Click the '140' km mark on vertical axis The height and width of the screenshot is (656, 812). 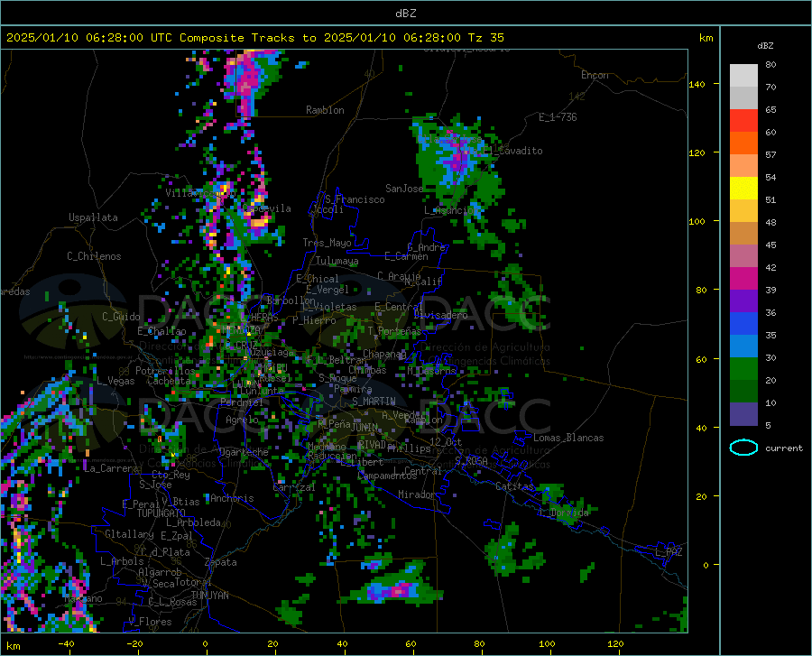[697, 84]
